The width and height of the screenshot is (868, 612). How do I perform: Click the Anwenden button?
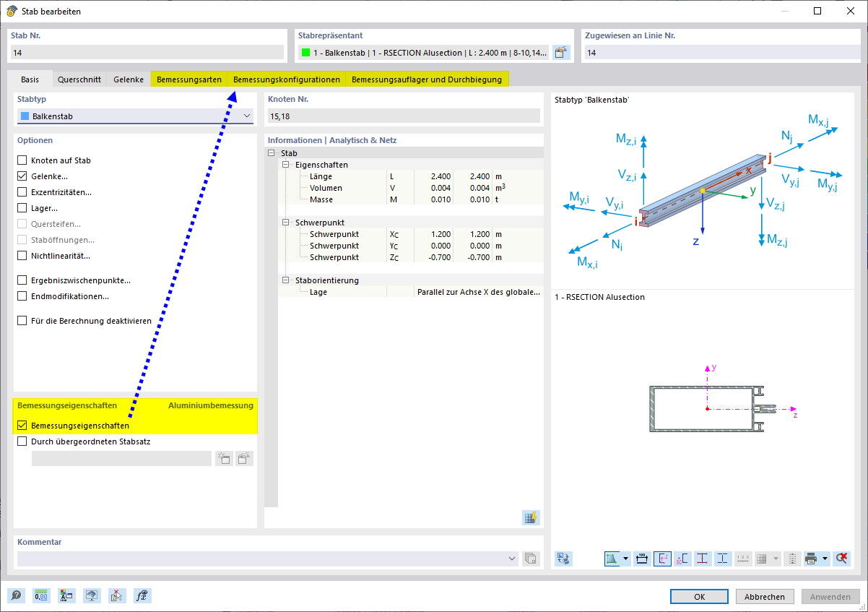(x=830, y=597)
